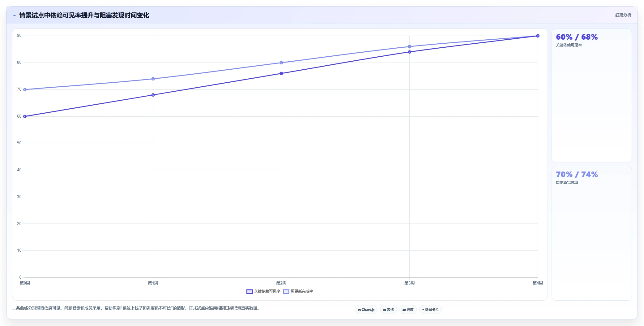The width and height of the screenshot is (644, 326).
Task: Click the 周更新完成率 card caption under 70% / 74%
Action: coord(567,183)
